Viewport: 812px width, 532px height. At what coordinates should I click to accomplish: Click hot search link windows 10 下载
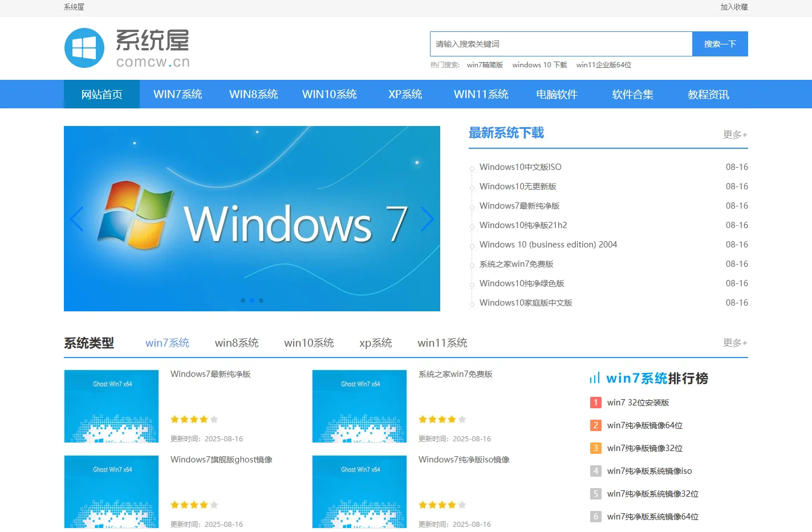[539, 65]
